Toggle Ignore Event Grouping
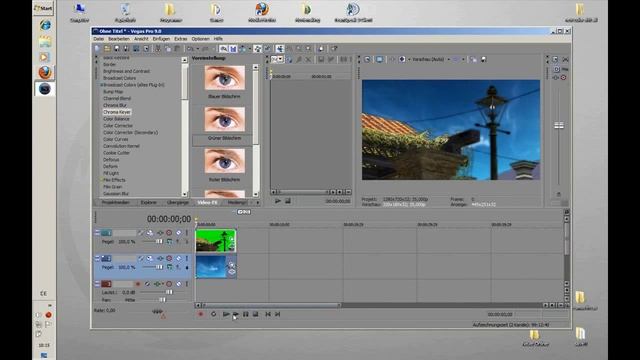640x360 pixels. coord(267,49)
